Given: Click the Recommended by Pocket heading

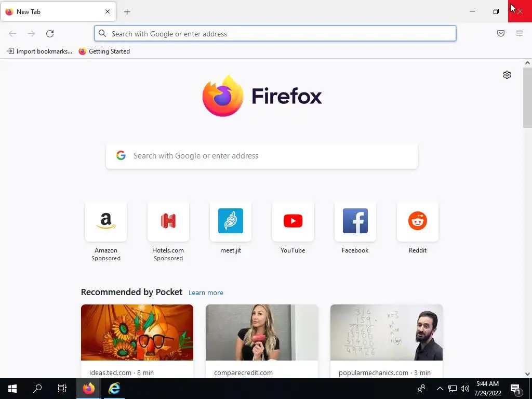Looking at the screenshot, I should 131,292.
